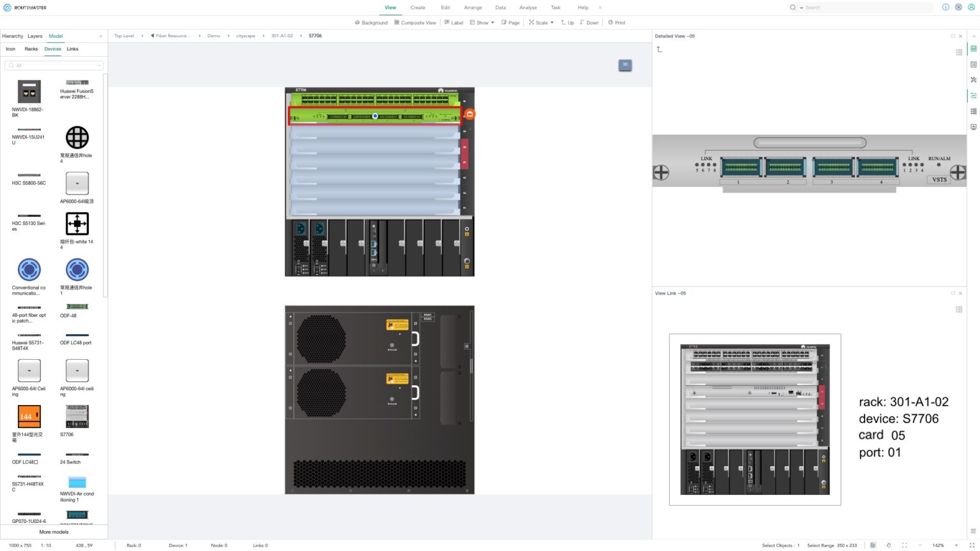Click the fit-to-screen icon in the status bar

pos(904,545)
